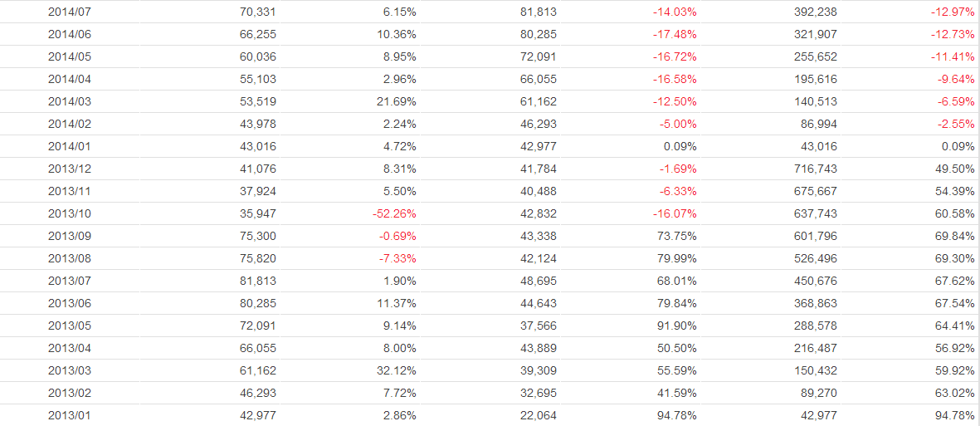Click the 69.84% value for 2013/09
This screenshot has height=426, width=980.
coord(953,236)
